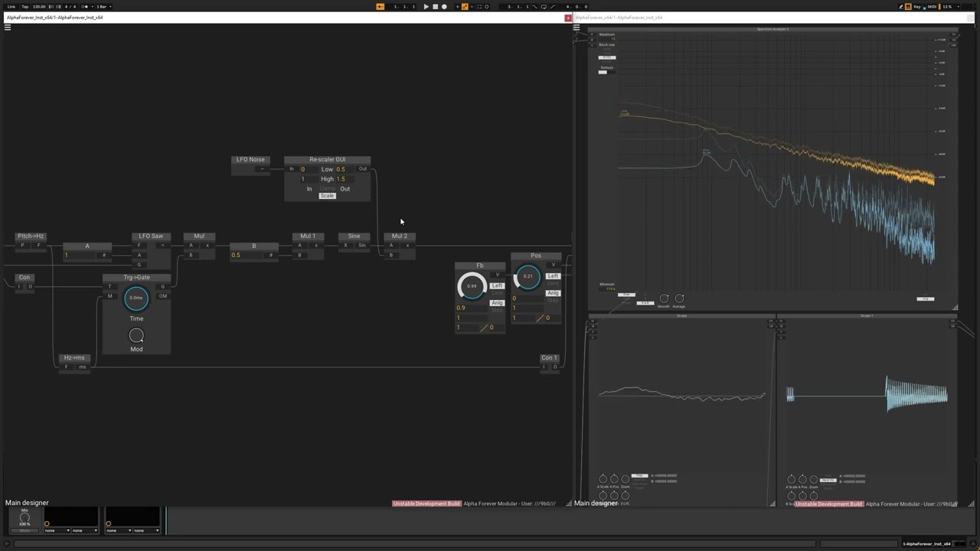This screenshot has width=980, height=551.
Task: Click the plus icon next to record
Action: [x=457, y=7]
